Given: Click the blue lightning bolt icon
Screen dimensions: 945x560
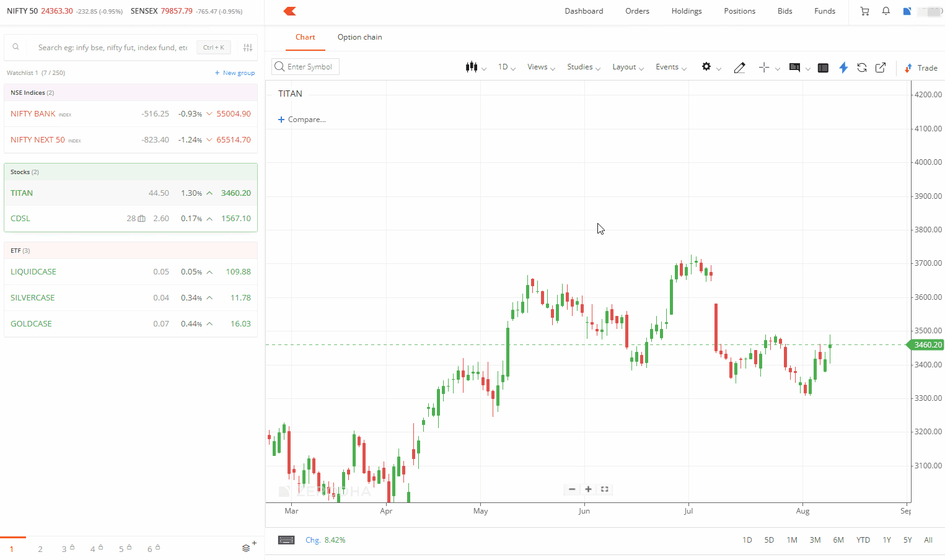Looking at the screenshot, I should click(x=843, y=68).
